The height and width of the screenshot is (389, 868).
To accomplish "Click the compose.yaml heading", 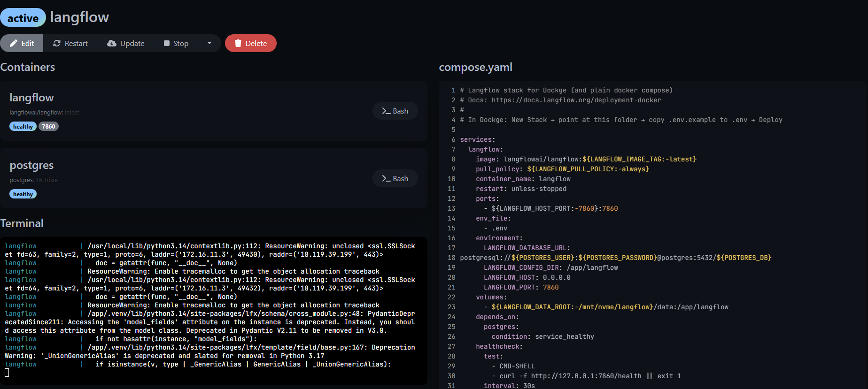I will tap(475, 67).
